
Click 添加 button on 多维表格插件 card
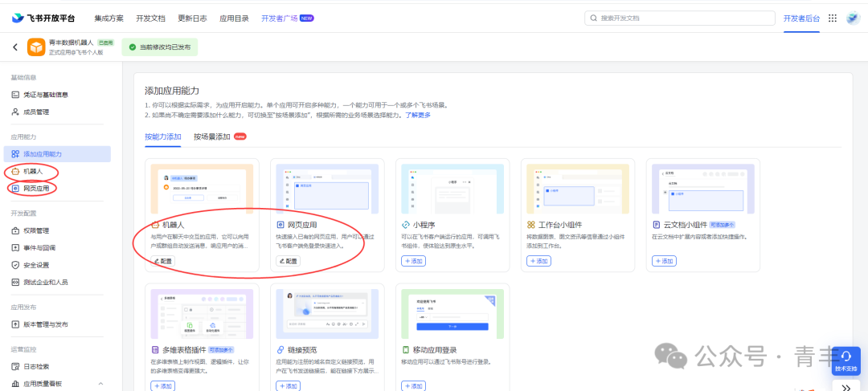click(x=163, y=385)
